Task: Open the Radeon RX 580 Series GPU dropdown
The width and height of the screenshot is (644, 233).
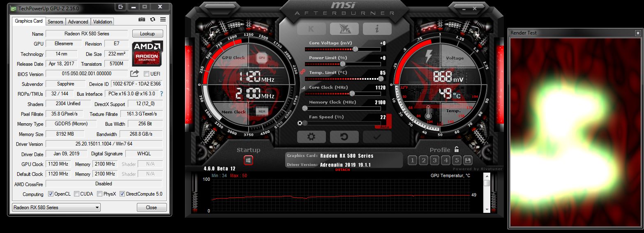Action: [x=56, y=208]
